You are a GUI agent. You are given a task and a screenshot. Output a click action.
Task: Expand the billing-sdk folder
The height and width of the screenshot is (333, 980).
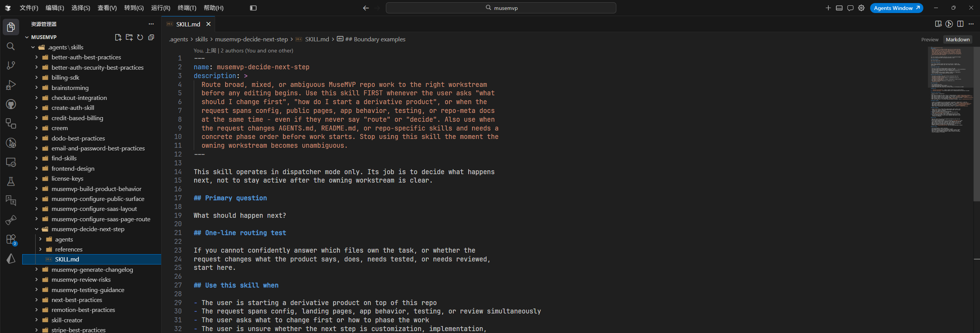point(36,77)
